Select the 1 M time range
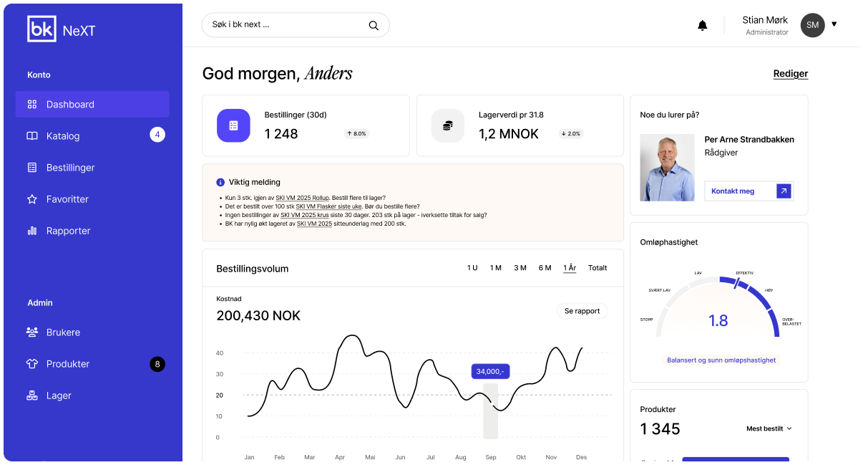The height and width of the screenshot is (465, 863). point(495,268)
